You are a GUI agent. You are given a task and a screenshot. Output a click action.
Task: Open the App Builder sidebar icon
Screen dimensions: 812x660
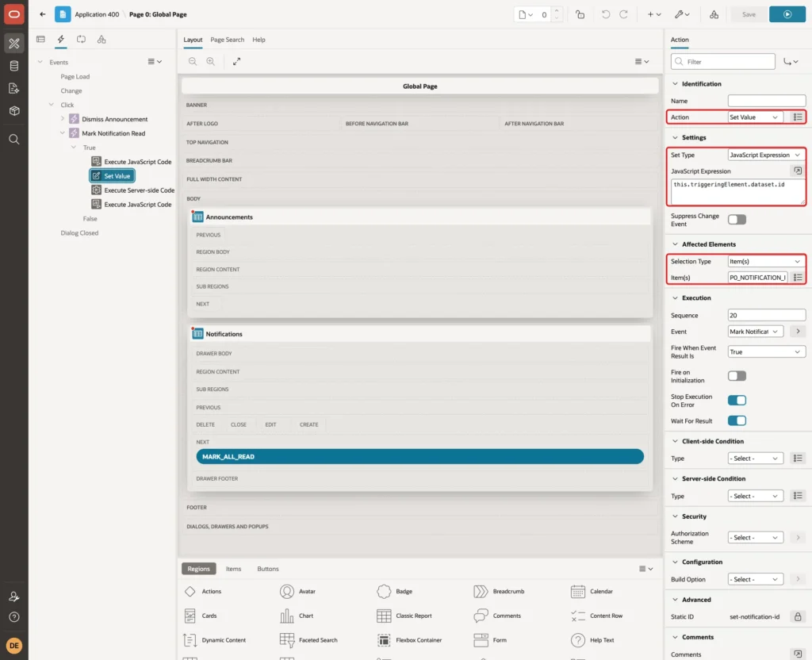pyautogui.click(x=14, y=44)
